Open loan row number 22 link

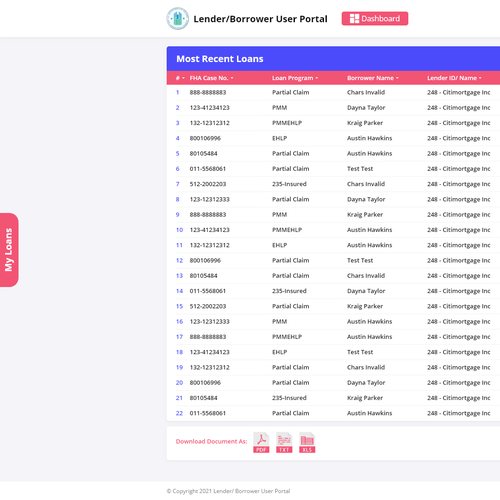click(x=179, y=413)
